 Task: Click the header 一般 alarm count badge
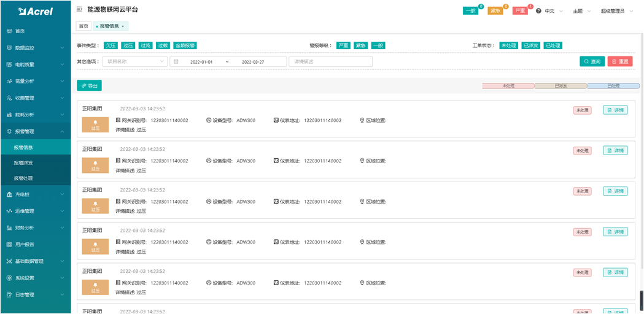(471, 11)
